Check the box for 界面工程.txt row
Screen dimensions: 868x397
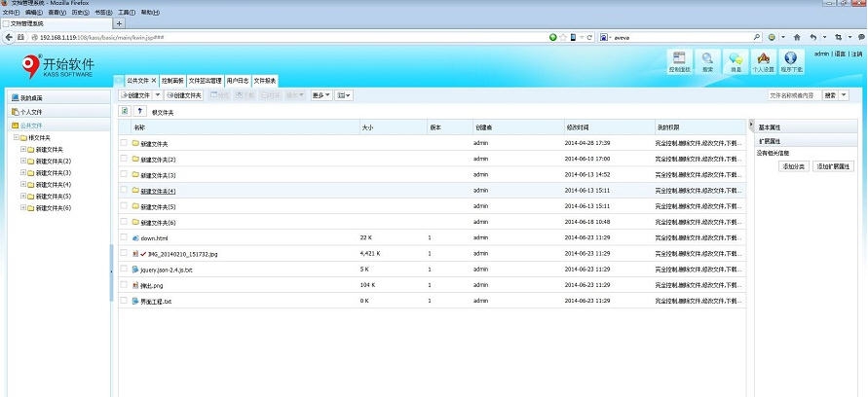124,301
